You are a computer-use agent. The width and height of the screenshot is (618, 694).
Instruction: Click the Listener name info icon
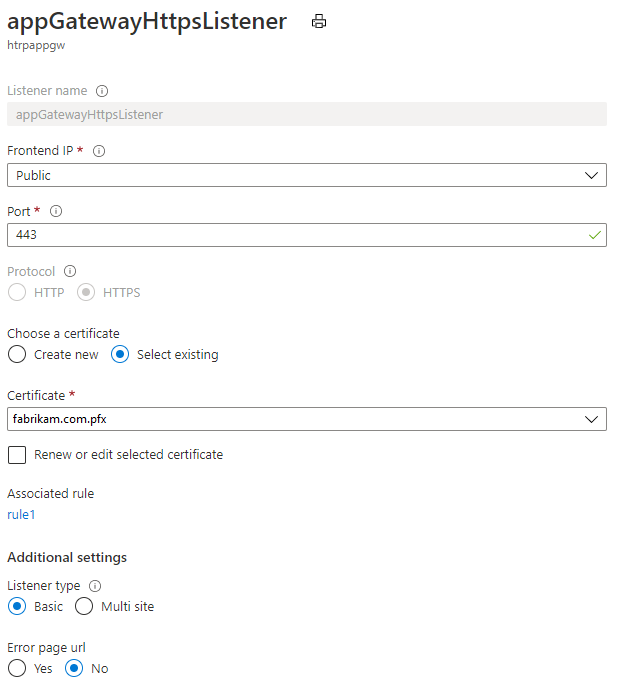click(x=102, y=91)
